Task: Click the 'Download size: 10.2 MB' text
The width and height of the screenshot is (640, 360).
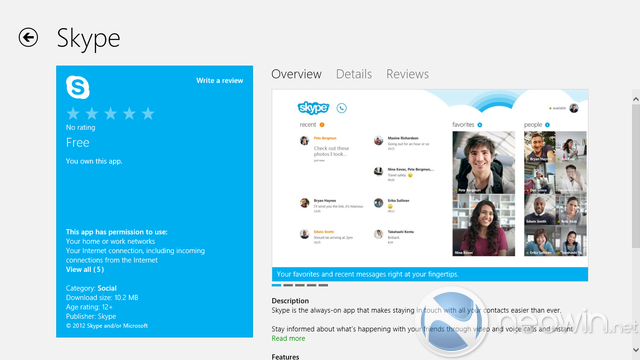Action: pyautogui.click(x=102, y=298)
